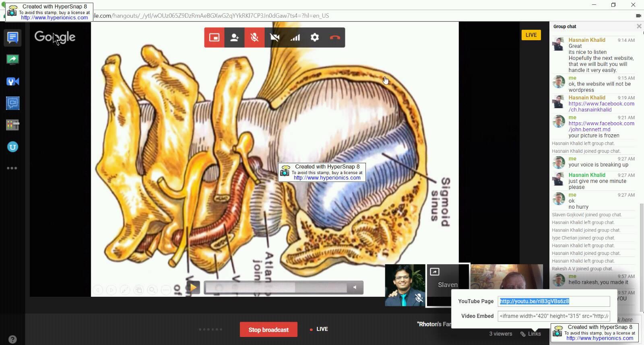644x345 pixels.
Task: Click the yellow LIVE badge
Action: (531, 35)
